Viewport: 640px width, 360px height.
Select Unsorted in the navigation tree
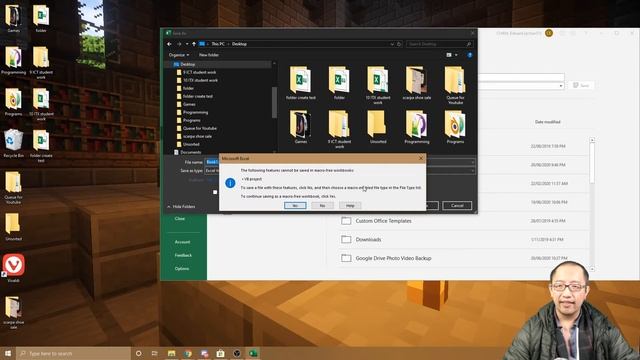coord(191,144)
